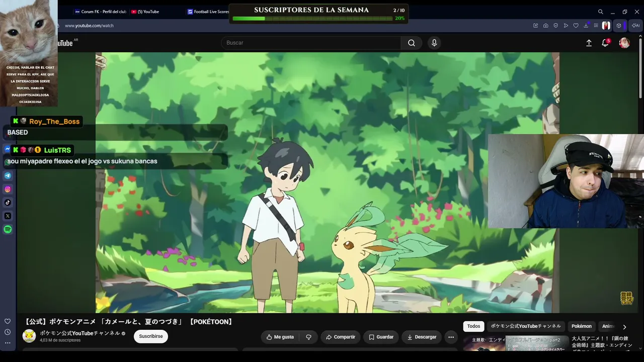Click the address bar URL www.youtube.com/watch

coord(89,26)
